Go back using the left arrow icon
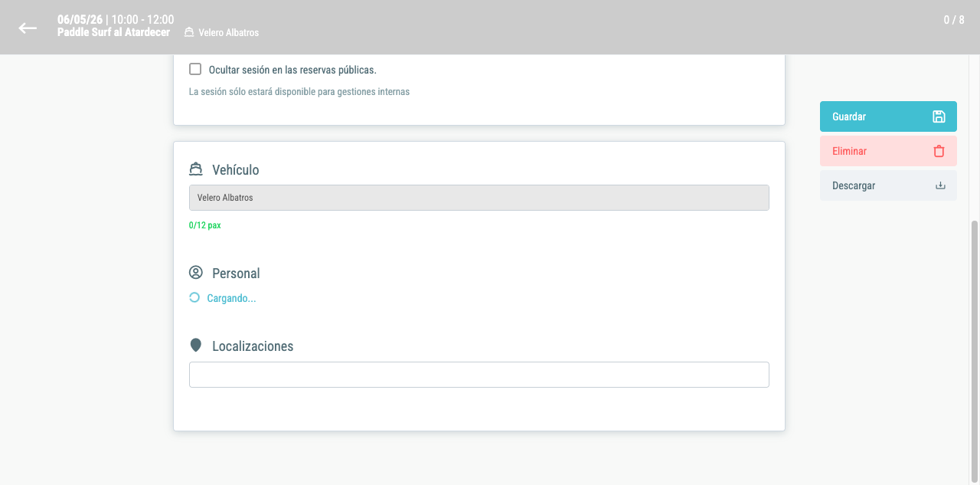This screenshot has width=980, height=485. pos(28,28)
